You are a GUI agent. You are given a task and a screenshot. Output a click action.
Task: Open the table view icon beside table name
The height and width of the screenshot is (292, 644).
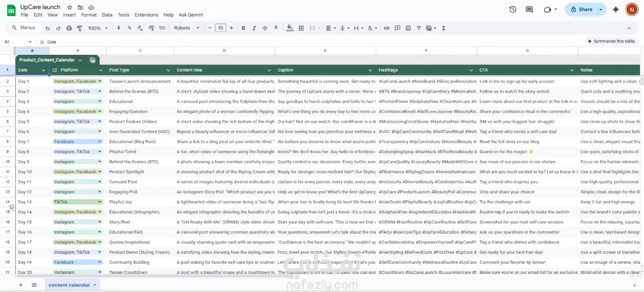point(93,60)
